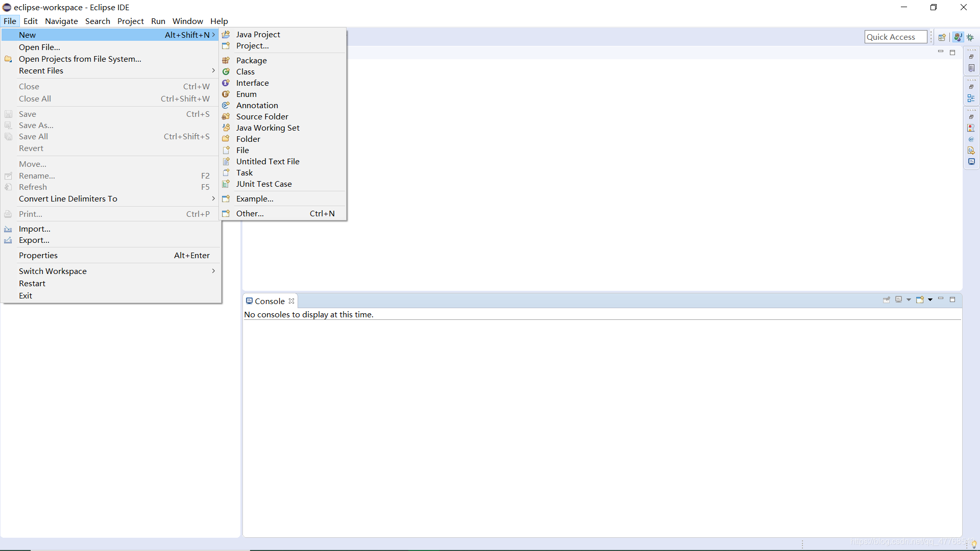Click Import... in the File menu
The image size is (980, 551).
(x=34, y=229)
